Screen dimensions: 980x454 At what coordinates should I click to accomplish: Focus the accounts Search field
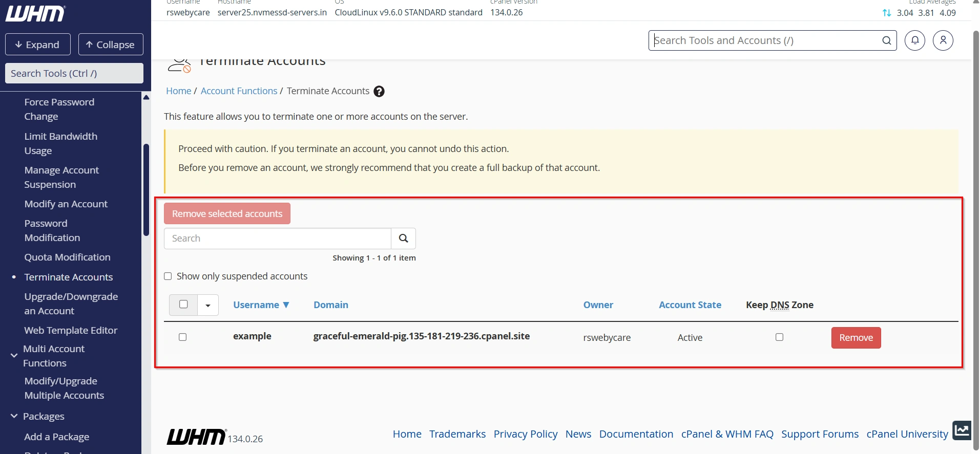pos(278,239)
